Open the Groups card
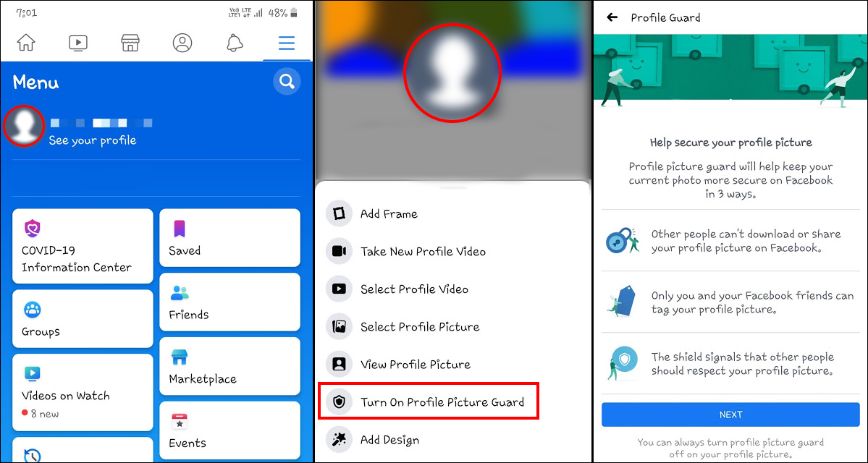The height and width of the screenshot is (463, 868). [x=83, y=318]
